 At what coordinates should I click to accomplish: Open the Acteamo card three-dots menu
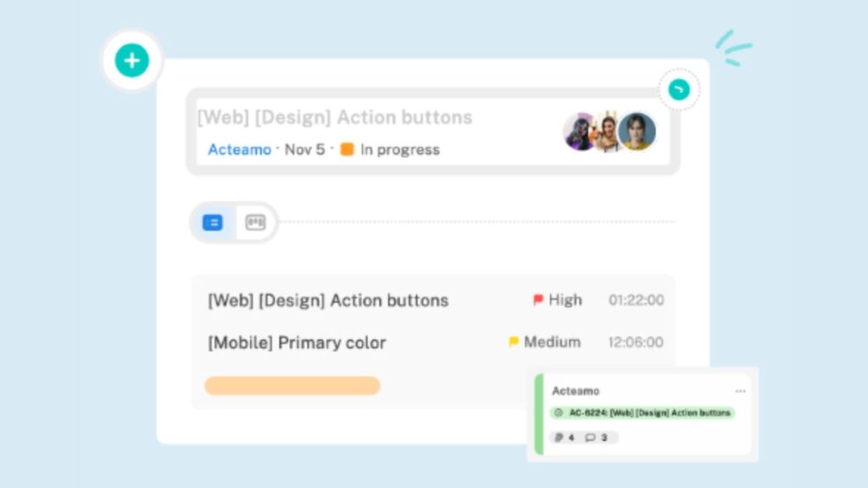740,391
